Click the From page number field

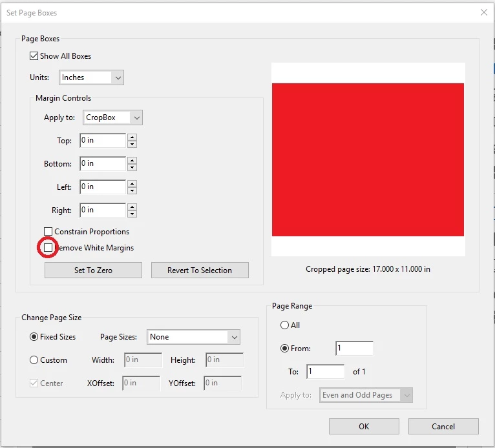[x=355, y=349]
